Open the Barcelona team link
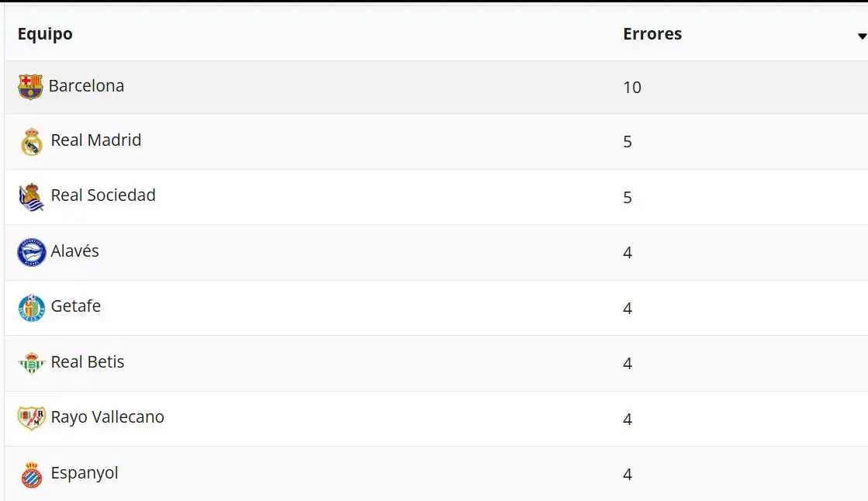Viewport: 868px width, 501px height. point(86,86)
